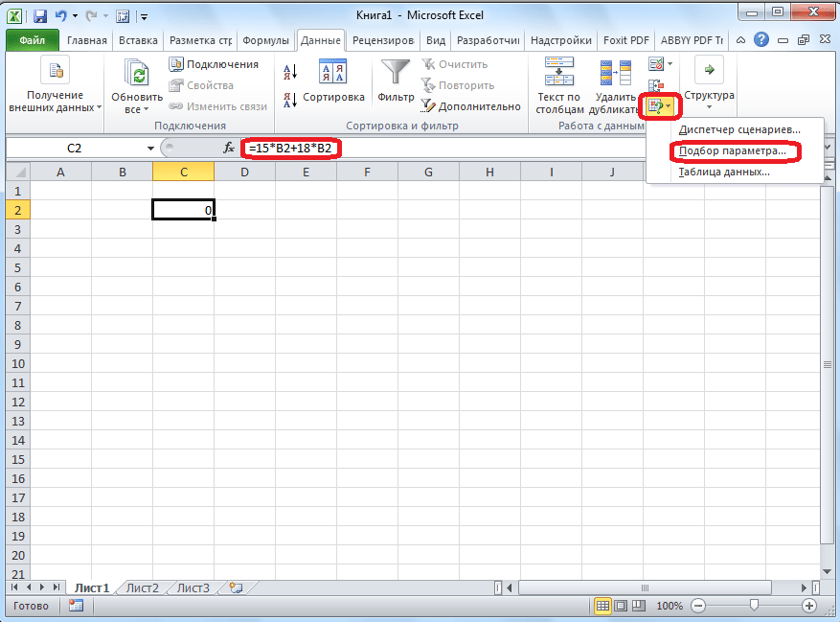Open the Сортировка sort dialog icon
This screenshot has height=622, width=840.
332,72
